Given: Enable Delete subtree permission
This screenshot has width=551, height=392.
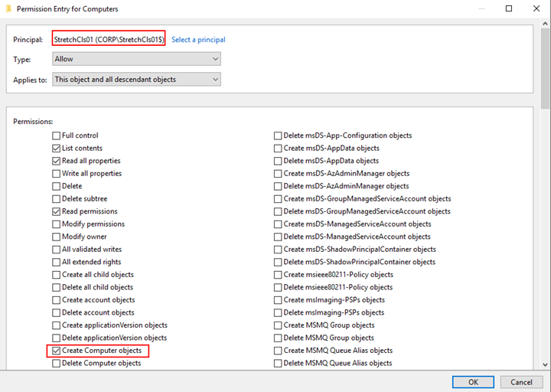Looking at the screenshot, I should pyautogui.click(x=56, y=199).
